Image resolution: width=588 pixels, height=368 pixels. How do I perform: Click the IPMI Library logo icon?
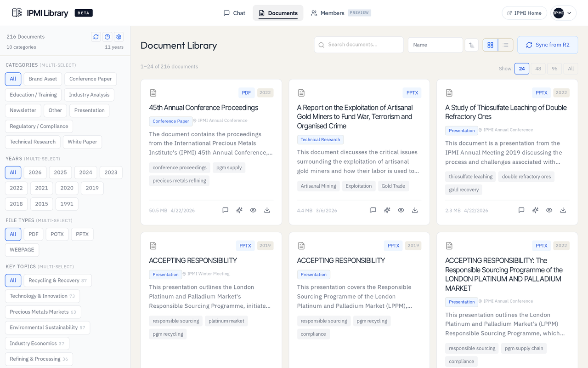click(x=17, y=13)
